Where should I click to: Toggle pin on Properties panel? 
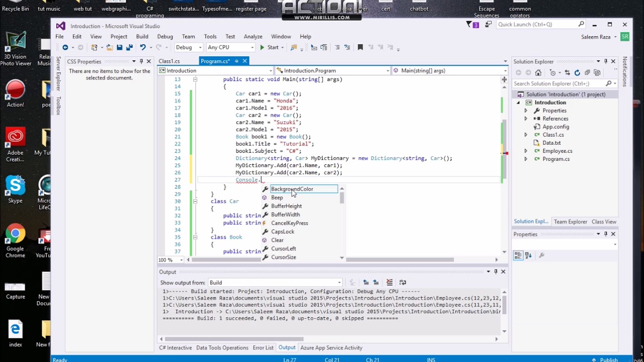point(606,234)
